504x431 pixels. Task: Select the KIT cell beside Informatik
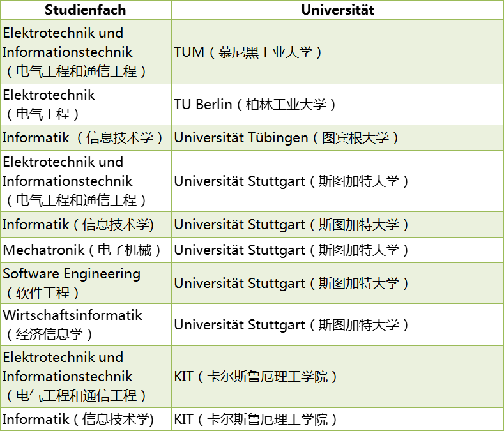tap(337, 419)
